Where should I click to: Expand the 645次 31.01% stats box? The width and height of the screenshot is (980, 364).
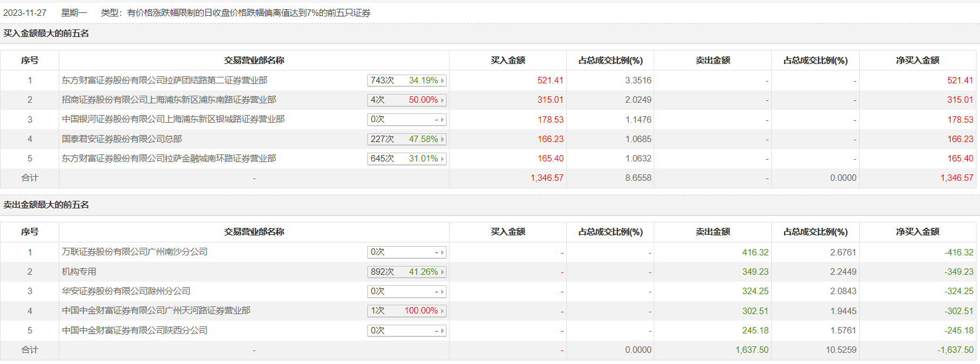(407, 159)
